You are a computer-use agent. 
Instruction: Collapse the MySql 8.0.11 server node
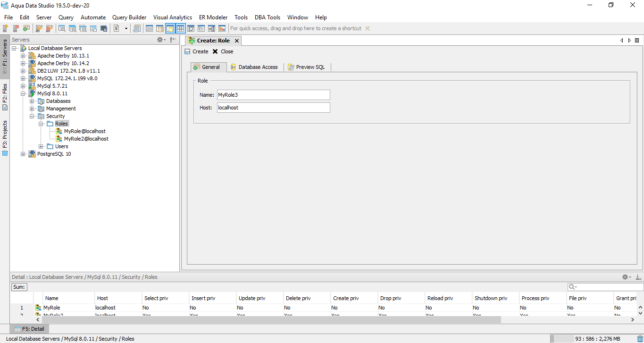pyautogui.click(x=23, y=93)
